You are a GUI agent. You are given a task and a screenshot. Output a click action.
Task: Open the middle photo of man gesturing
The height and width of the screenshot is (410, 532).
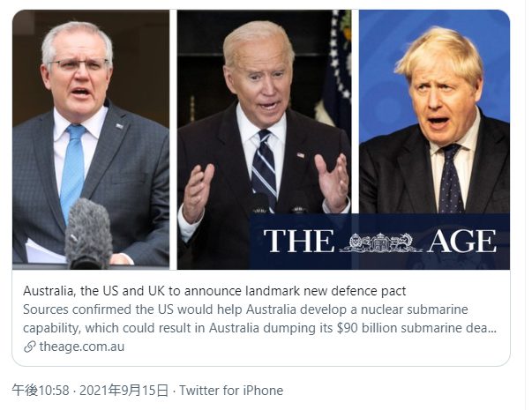pos(264,139)
